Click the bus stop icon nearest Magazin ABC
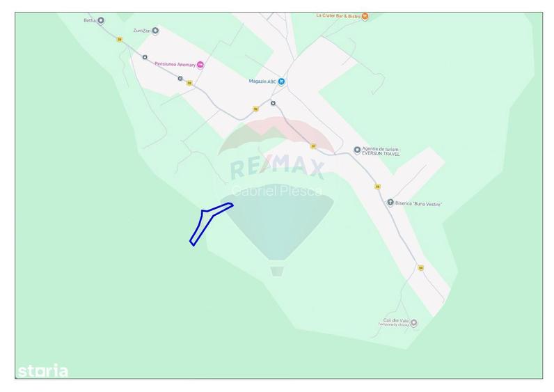This screenshot has height=392, width=554. coord(273,103)
